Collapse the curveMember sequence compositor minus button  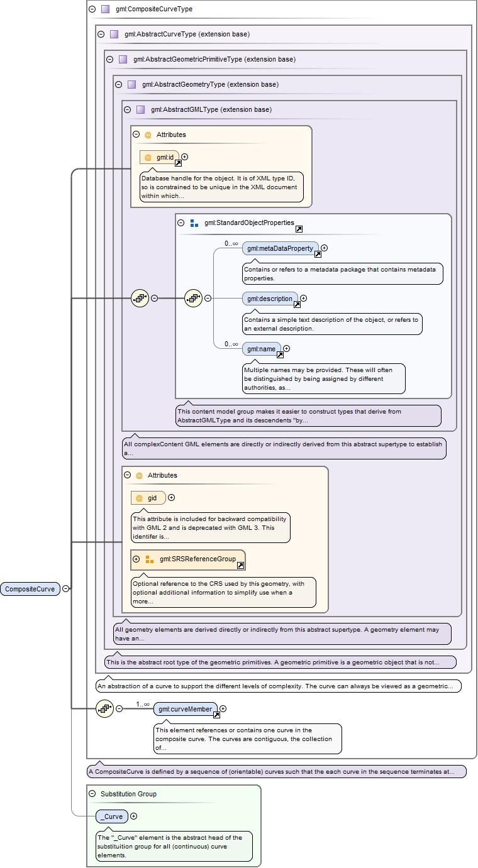tap(119, 709)
